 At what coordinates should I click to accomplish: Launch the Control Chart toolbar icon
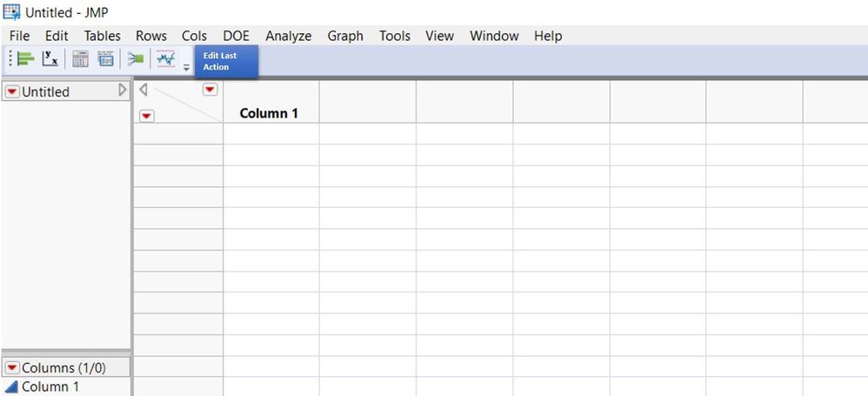tap(165, 59)
